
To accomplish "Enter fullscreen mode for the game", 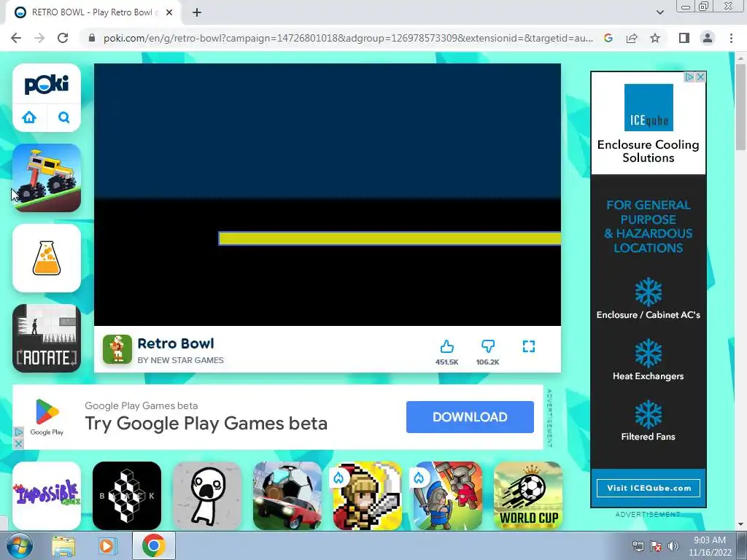I will [x=529, y=346].
